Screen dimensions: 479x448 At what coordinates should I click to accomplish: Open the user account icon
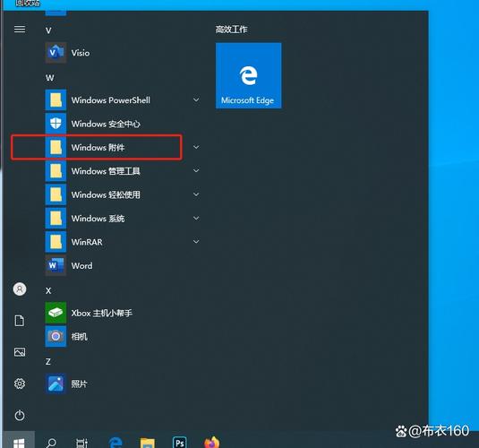click(x=20, y=289)
